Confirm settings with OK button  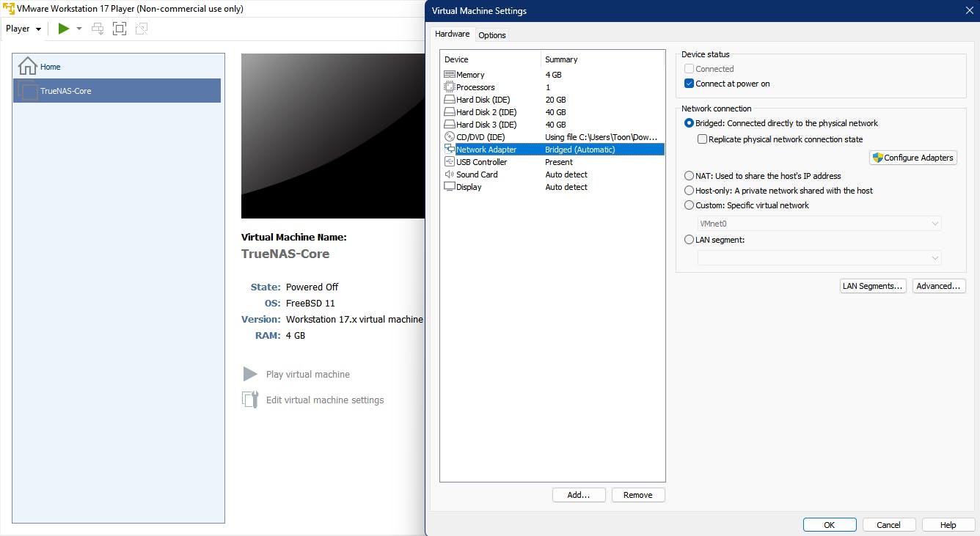pyautogui.click(x=830, y=525)
